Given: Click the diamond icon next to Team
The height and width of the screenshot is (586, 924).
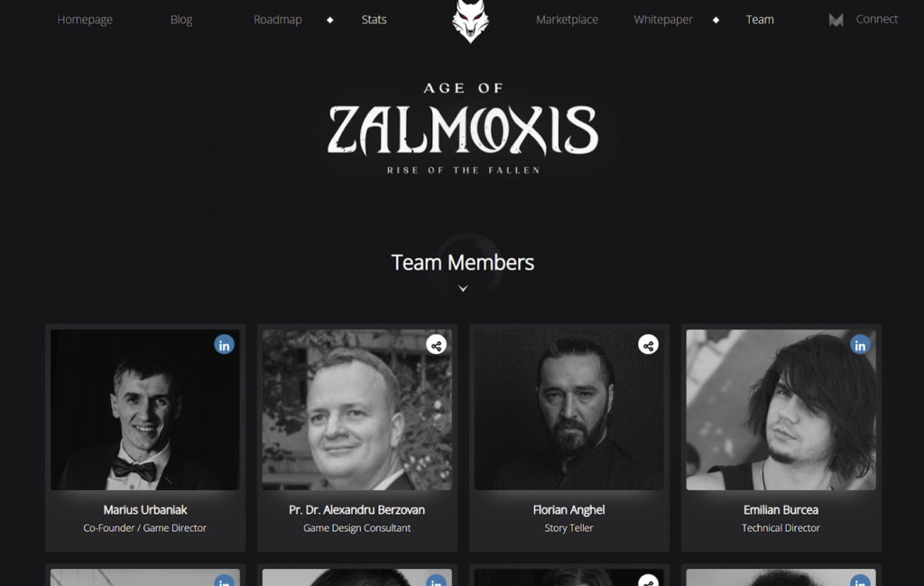Looking at the screenshot, I should (x=716, y=20).
